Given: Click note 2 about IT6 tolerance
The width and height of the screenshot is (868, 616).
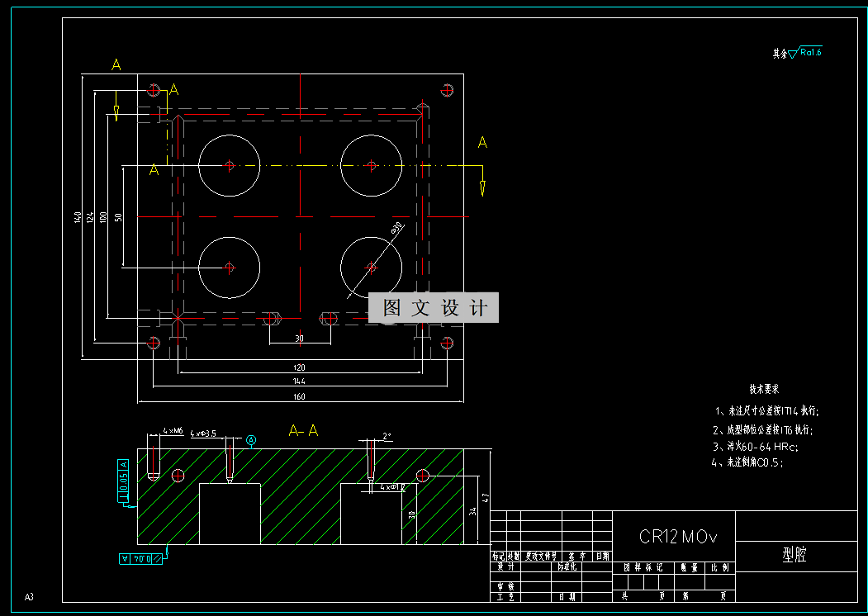Looking at the screenshot, I should point(763,429).
